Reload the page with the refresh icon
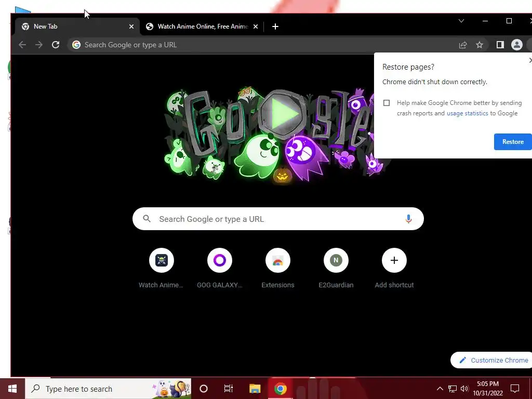532x399 pixels. [56, 45]
